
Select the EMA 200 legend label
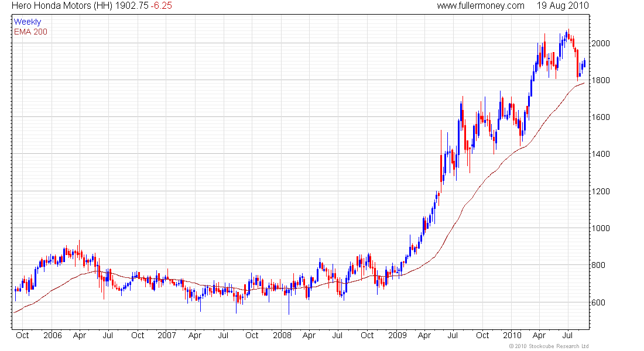[x=31, y=32]
